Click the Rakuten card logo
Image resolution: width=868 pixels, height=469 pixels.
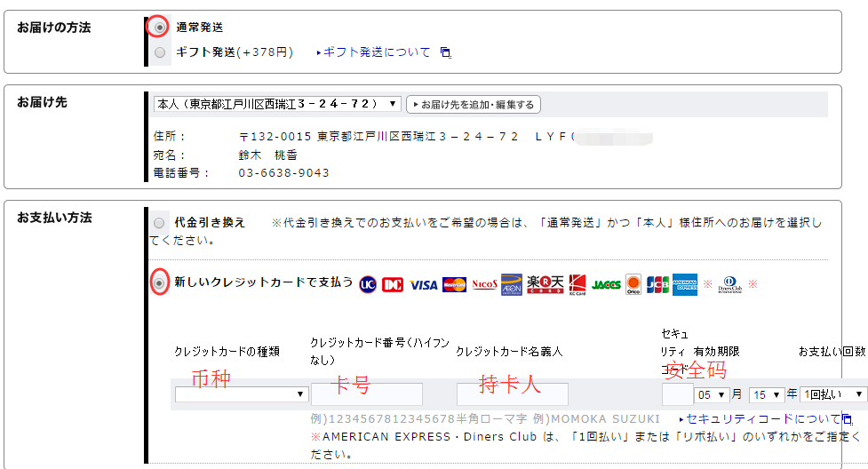pos(543,284)
